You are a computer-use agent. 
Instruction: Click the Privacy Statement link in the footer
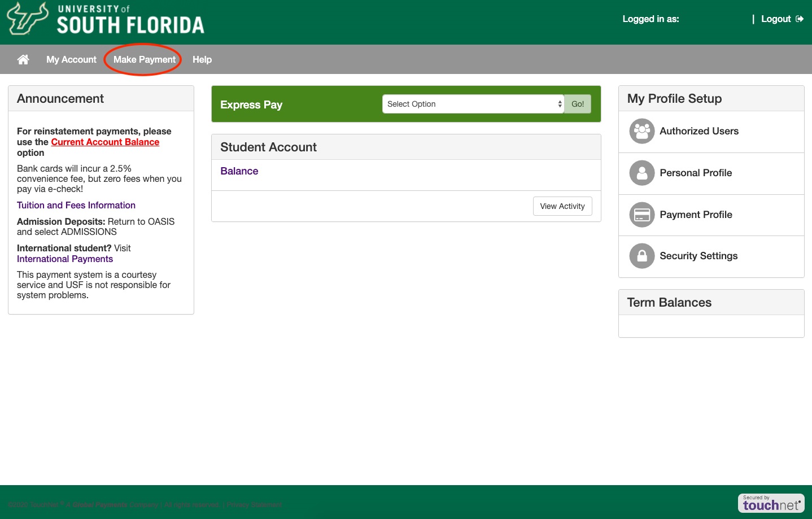pos(254,504)
